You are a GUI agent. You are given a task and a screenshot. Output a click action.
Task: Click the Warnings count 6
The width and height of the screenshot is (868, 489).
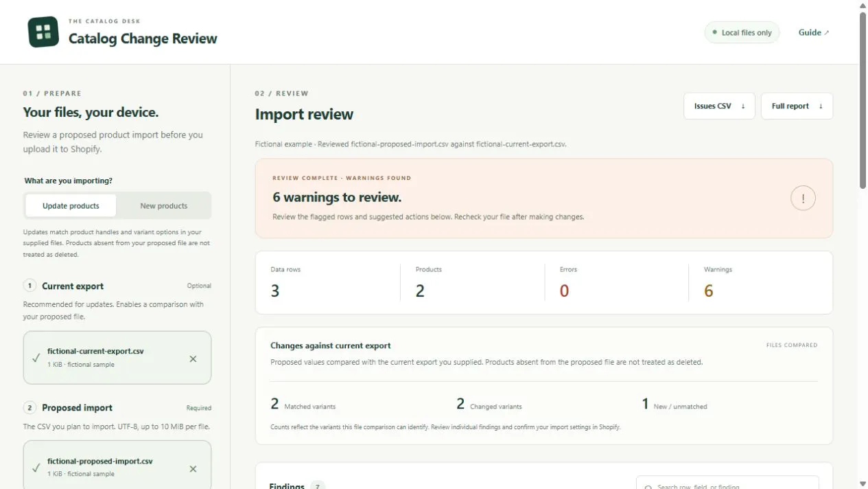pyautogui.click(x=709, y=291)
